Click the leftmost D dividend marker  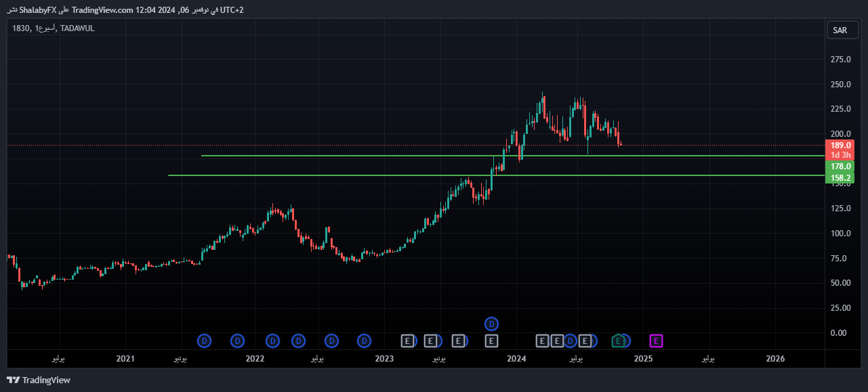point(205,341)
